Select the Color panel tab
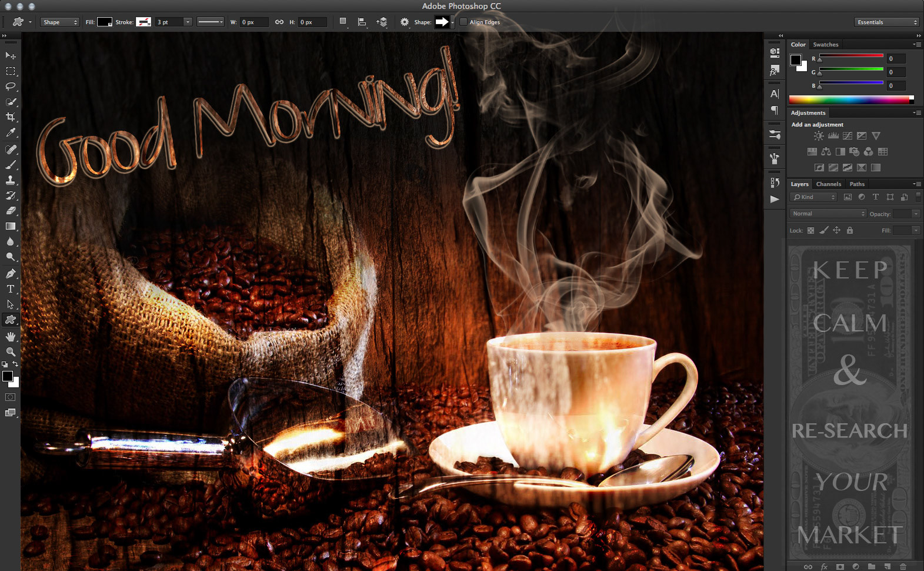 point(798,45)
